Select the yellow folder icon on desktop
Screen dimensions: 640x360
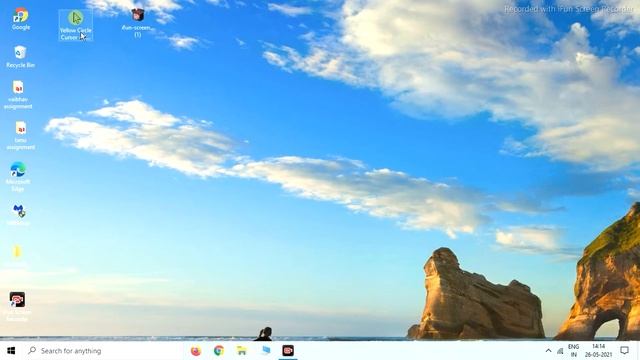pos(17,252)
